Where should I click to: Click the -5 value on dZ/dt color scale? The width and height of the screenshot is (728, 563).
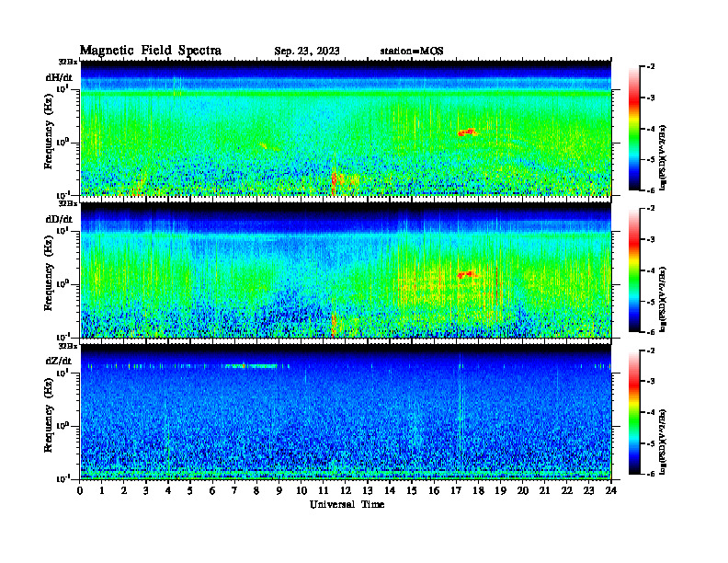coord(651,443)
